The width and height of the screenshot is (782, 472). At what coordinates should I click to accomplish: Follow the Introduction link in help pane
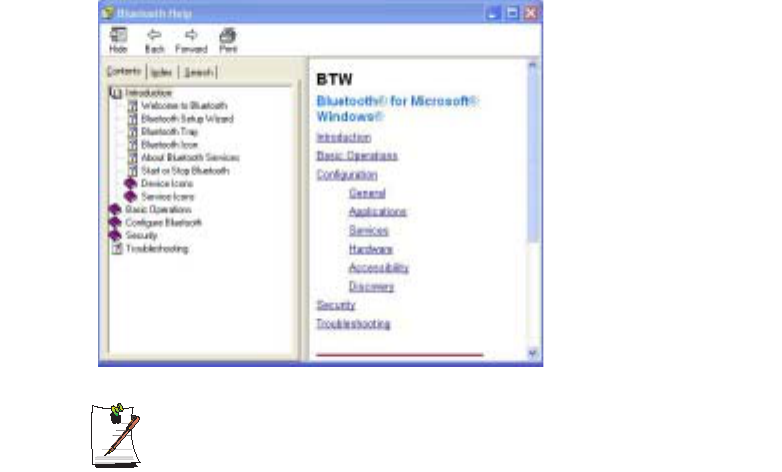click(344, 137)
